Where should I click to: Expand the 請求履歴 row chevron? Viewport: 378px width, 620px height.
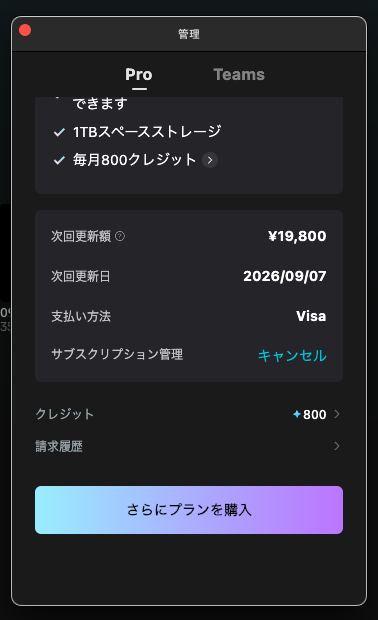(x=337, y=446)
